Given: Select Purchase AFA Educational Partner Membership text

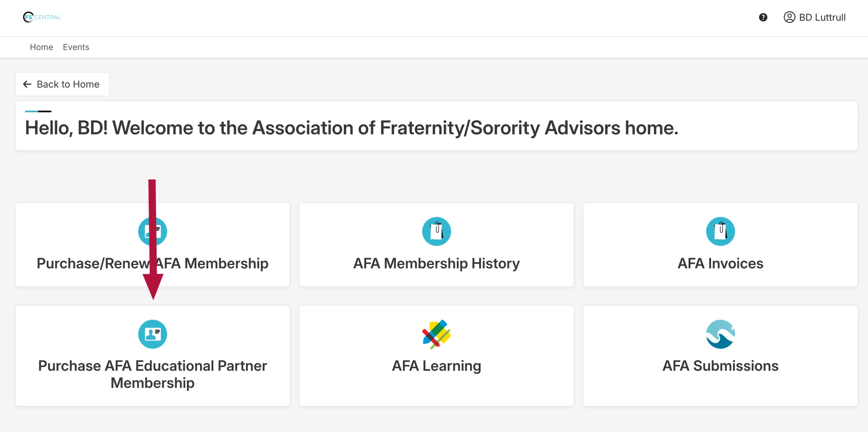Looking at the screenshot, I should [153, 374].
